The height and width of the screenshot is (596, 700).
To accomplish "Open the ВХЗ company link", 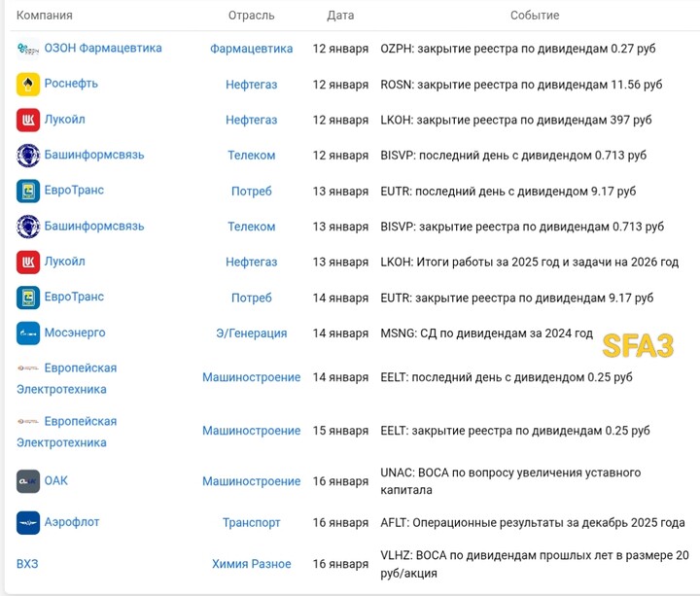I will [27, 564].
